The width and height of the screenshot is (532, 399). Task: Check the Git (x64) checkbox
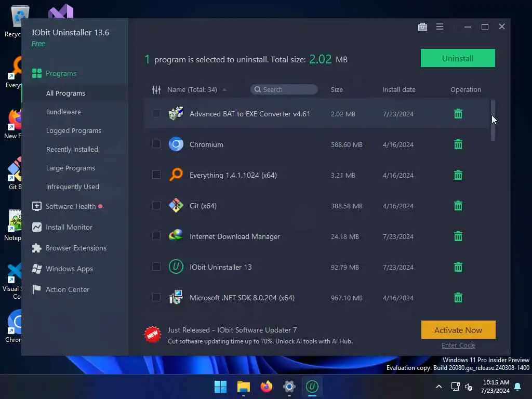pos(156,205)
